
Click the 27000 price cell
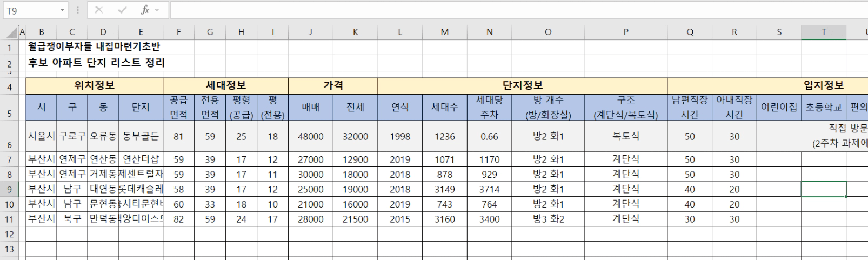point(311,159)
